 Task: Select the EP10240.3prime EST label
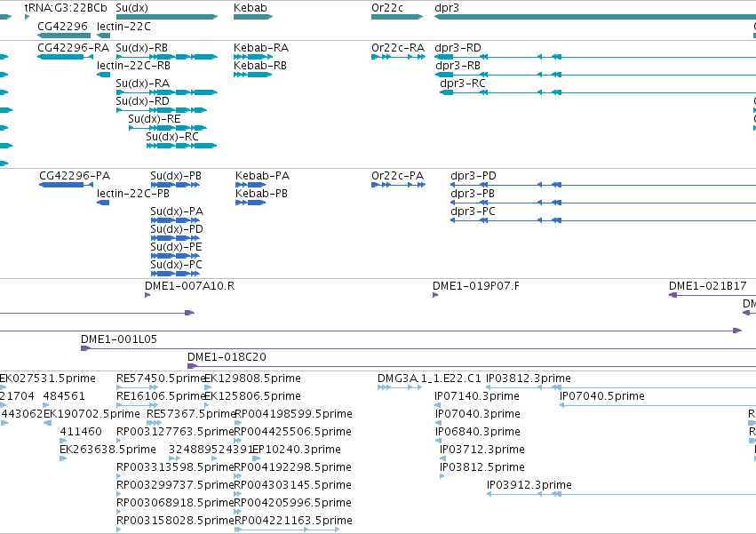(x=297, y=450)
